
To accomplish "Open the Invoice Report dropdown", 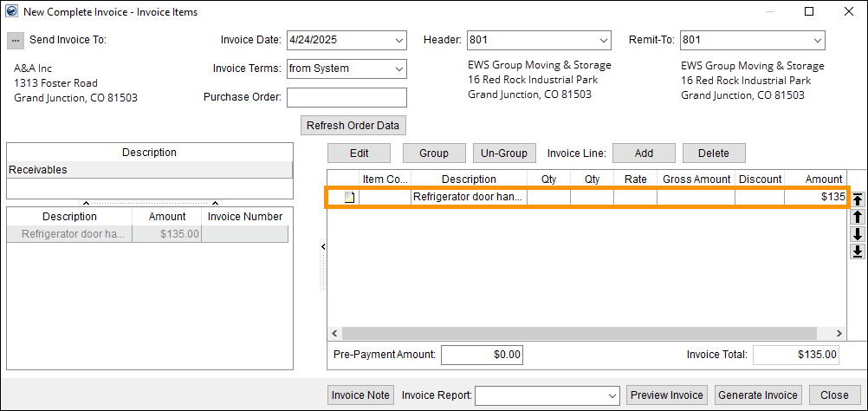I will [x=612, y=395].
